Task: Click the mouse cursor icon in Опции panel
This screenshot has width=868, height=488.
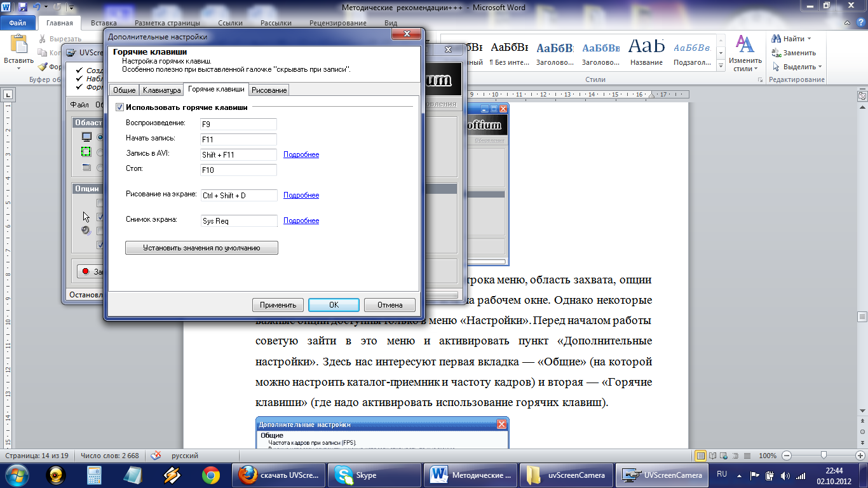Action: [x=86, y=217]
